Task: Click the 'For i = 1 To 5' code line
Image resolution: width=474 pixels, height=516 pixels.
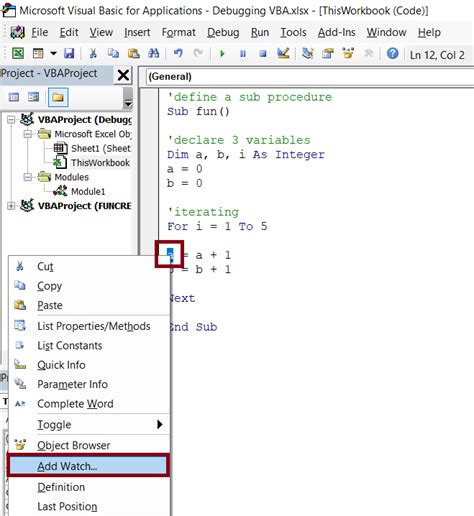Action: (217, 226)
